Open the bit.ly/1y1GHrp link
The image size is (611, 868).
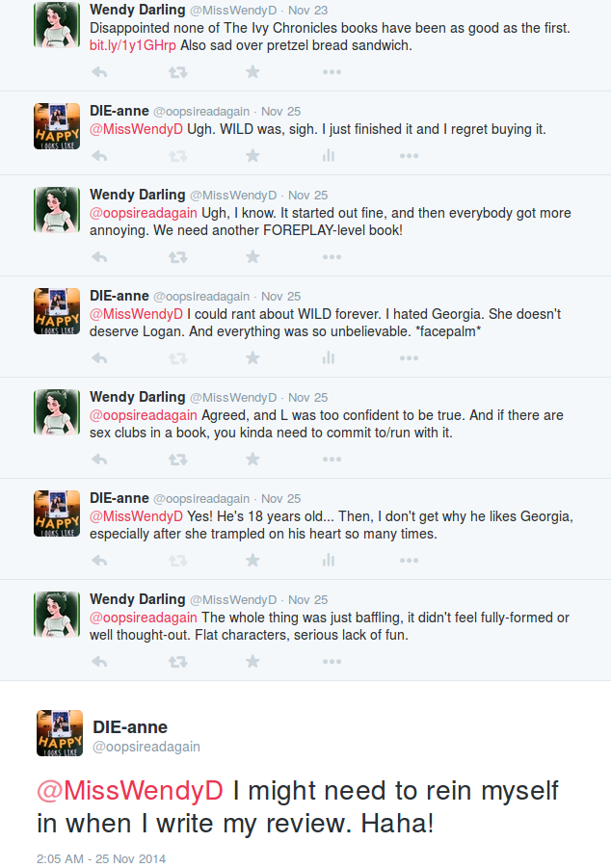133,45
